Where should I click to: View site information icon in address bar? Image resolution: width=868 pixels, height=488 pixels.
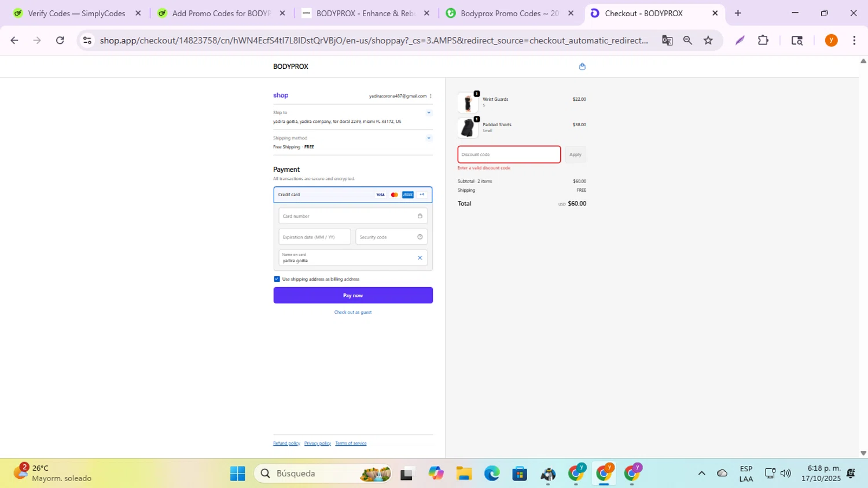87,41
